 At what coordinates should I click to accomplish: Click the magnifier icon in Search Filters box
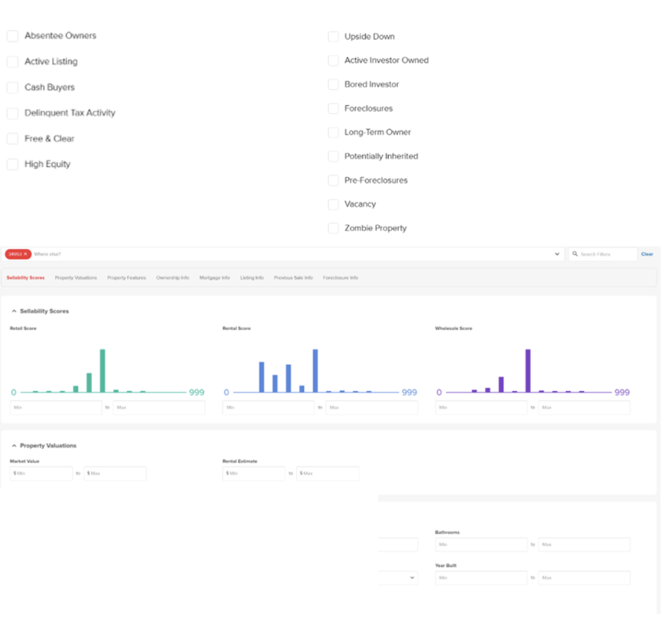[576, 253]
